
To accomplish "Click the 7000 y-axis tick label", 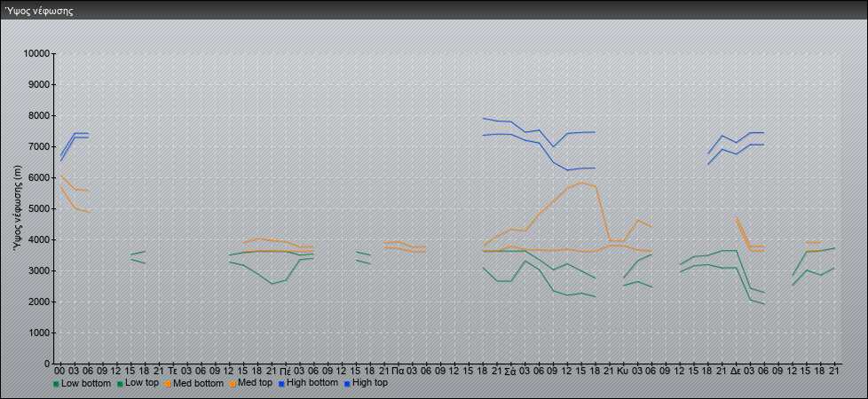I will pyautogui.click(x=39, y=146).
